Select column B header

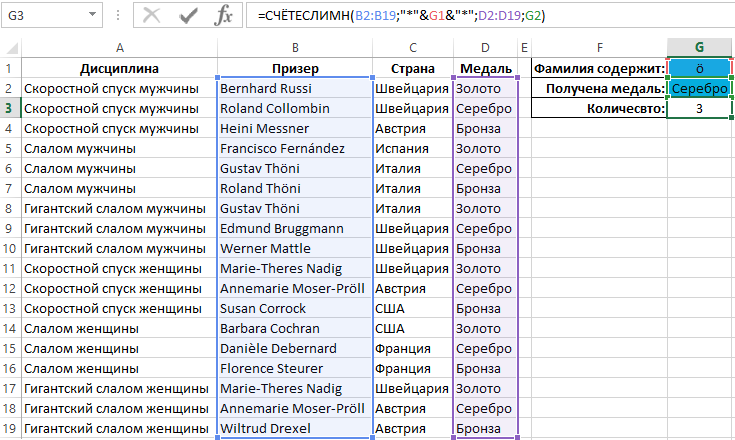295,47
